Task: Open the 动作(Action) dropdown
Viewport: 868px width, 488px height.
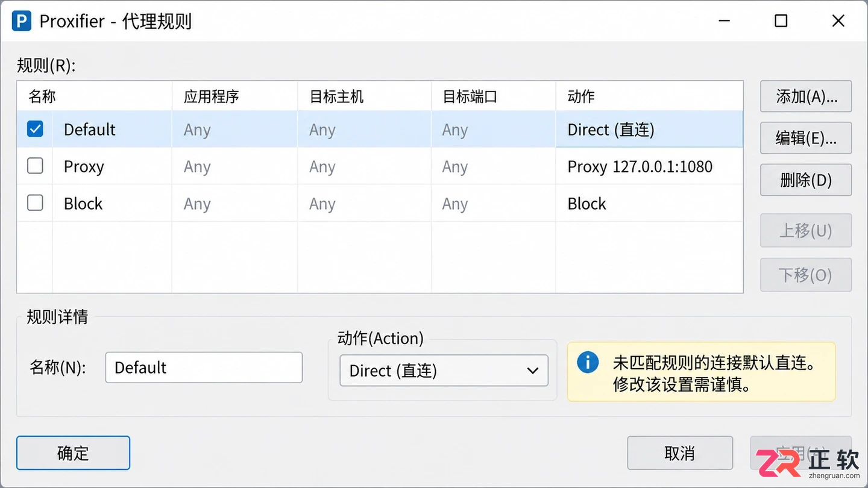Action: pos(444,371)
